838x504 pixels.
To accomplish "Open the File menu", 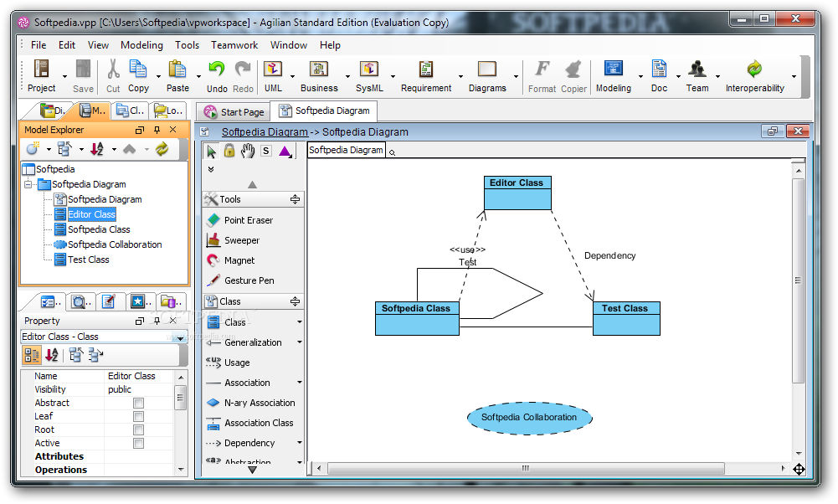I will (39, 45).
